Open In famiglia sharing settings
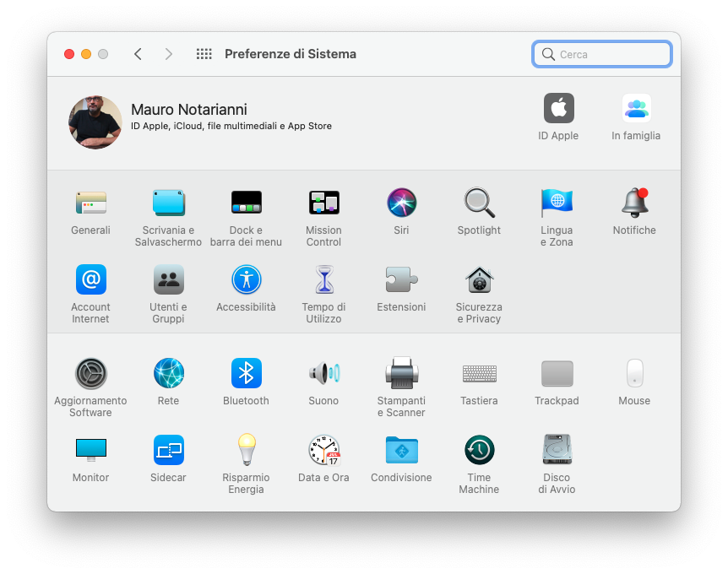 636,109
